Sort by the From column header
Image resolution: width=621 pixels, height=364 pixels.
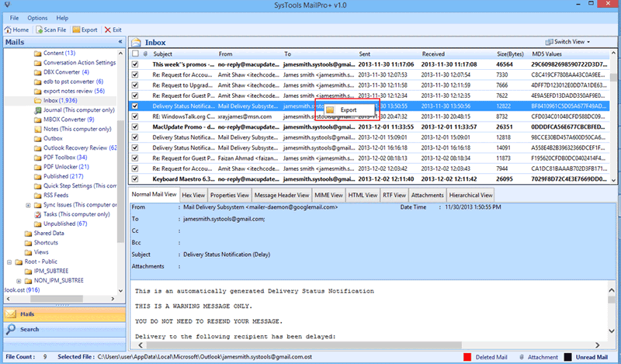pos(225,54)
